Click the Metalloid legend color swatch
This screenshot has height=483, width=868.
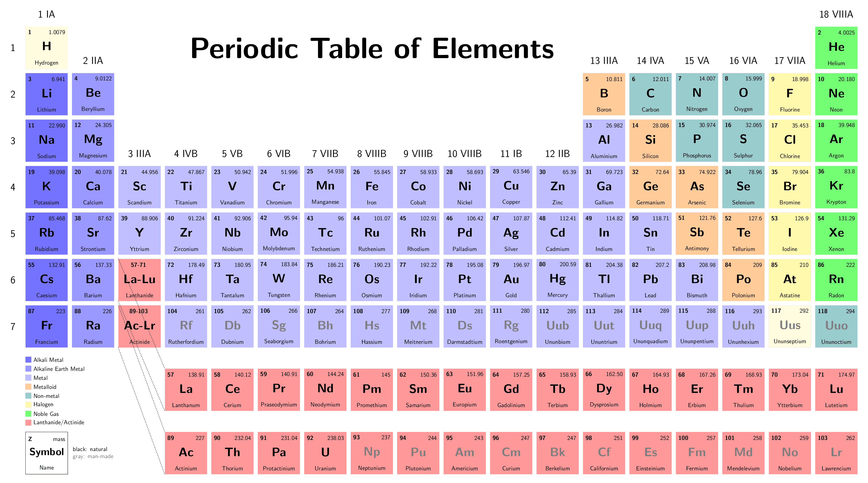pos(28,387)
